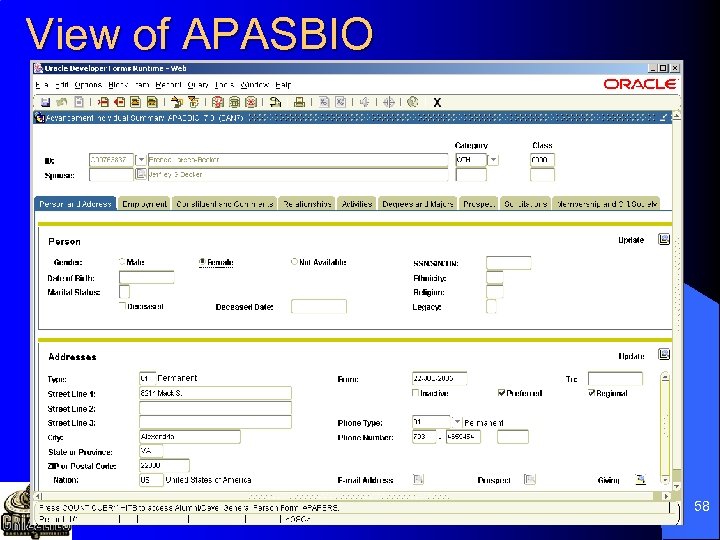Viewport: 720px width, 540px height.
Task: Click the Online Help globe icon
Action: (412, 102)
